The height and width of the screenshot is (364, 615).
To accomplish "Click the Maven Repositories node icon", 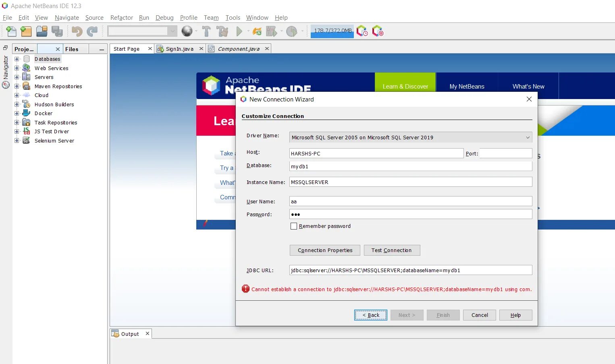I will tap(27, 86).
